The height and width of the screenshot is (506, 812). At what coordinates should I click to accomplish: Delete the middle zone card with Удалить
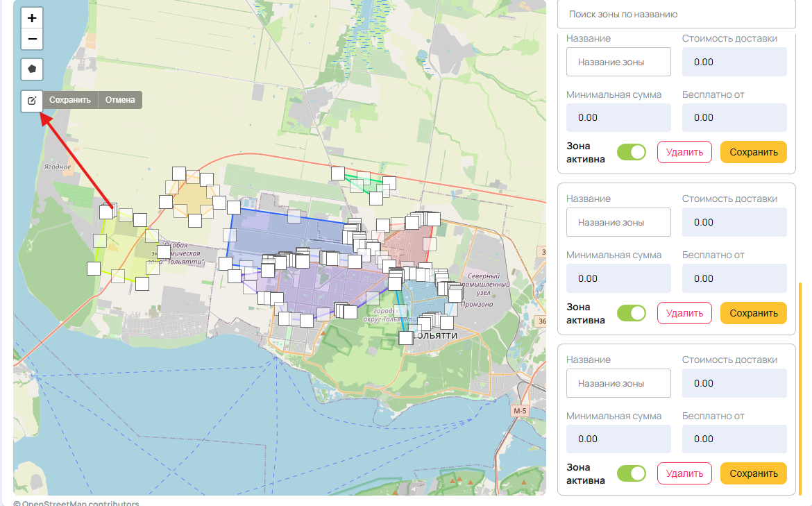pos(684,313)
